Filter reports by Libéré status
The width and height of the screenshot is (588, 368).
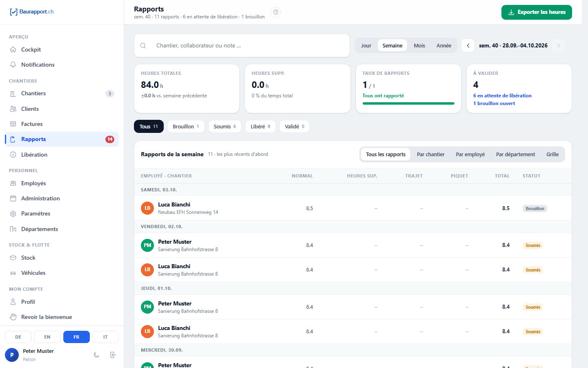pos(261,126)
